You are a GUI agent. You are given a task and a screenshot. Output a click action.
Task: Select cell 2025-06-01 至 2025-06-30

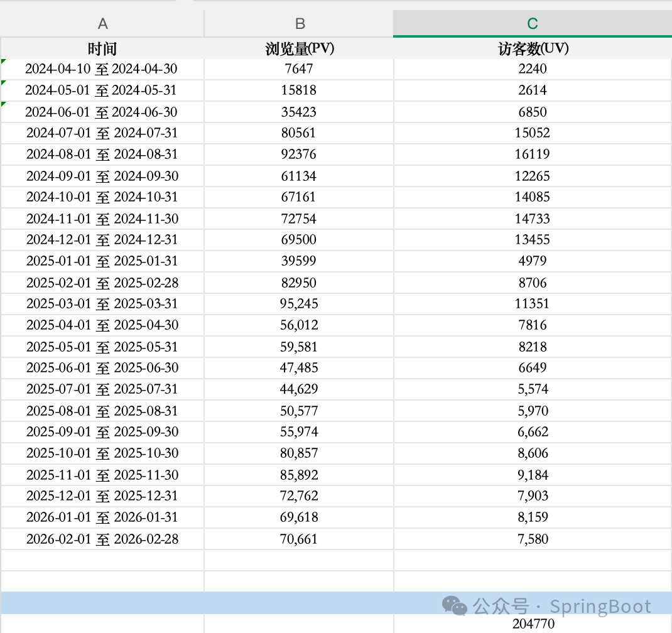[102, 368]
